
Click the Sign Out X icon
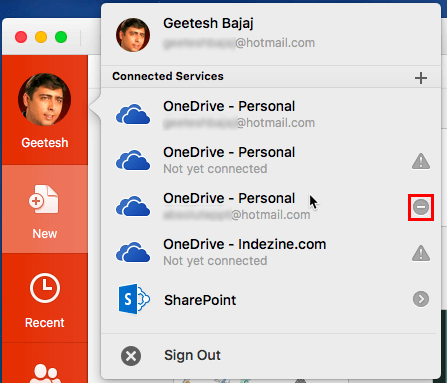pyautogui.click(x=131, y=356)
